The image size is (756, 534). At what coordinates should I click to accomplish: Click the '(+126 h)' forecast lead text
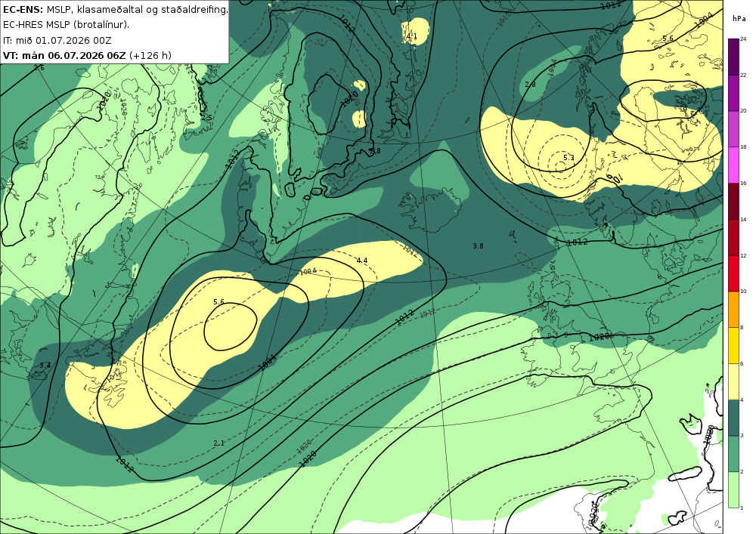pyautogui.click(x=150, y=55)
